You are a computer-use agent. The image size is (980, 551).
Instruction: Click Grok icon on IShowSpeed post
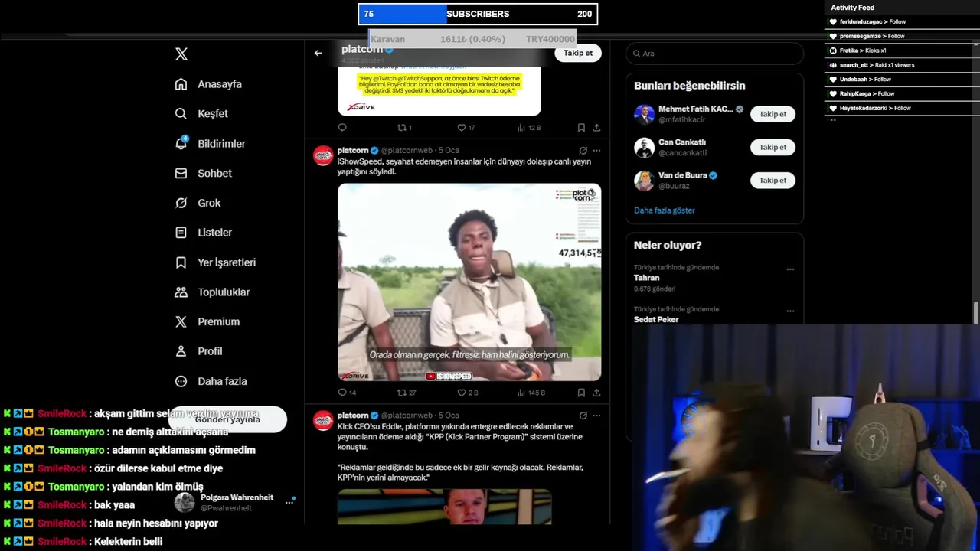coord(583,151)
